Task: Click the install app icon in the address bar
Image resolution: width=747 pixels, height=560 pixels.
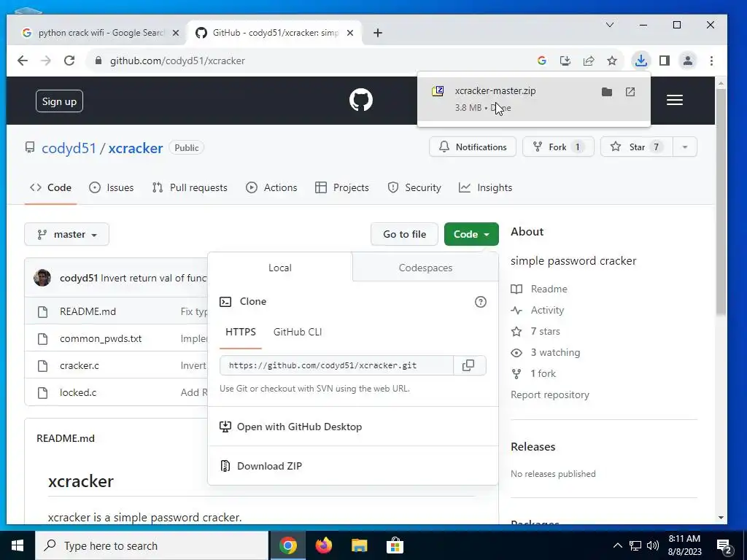Action: tap(565, 61)
